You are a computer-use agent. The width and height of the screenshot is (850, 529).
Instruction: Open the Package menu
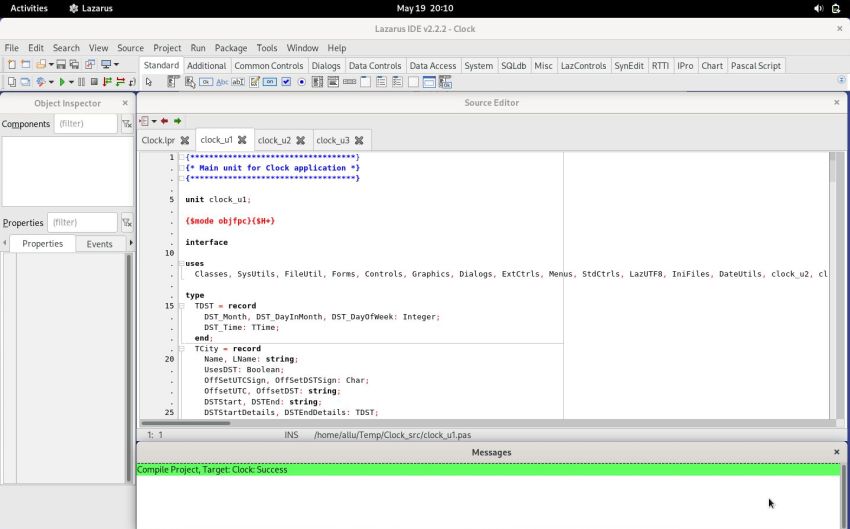coord(230,48)
